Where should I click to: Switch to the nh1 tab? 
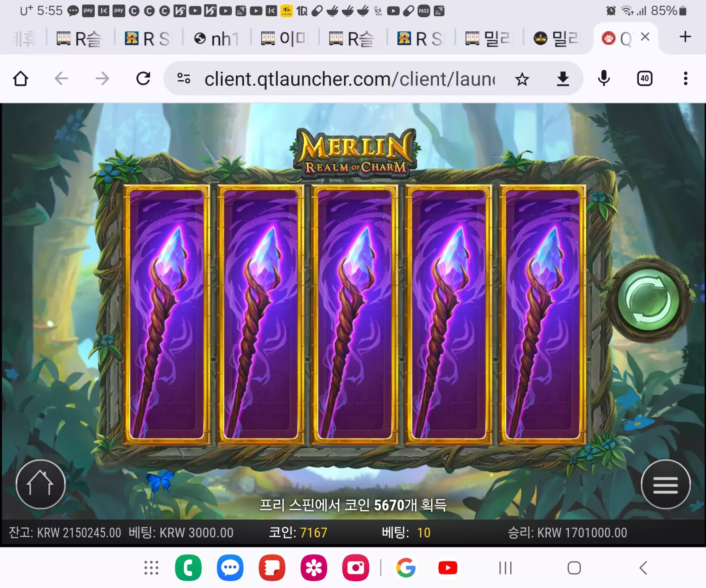[217, 38]
